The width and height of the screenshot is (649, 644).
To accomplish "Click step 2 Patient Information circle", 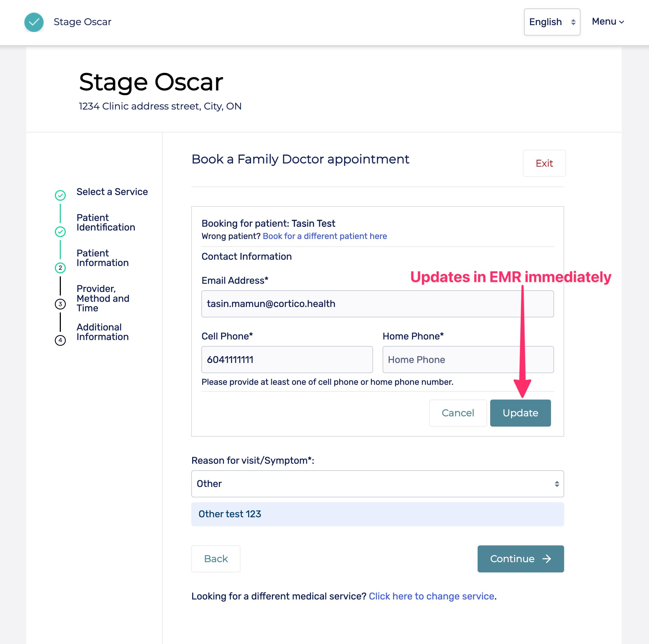I will pyautogui.click(x=60, y=268).
